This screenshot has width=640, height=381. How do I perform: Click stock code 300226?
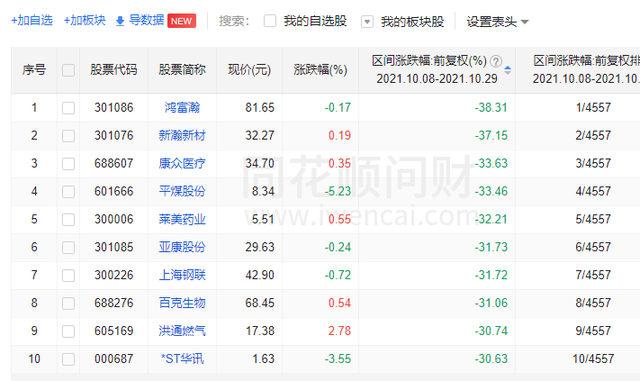coord(114,275)
